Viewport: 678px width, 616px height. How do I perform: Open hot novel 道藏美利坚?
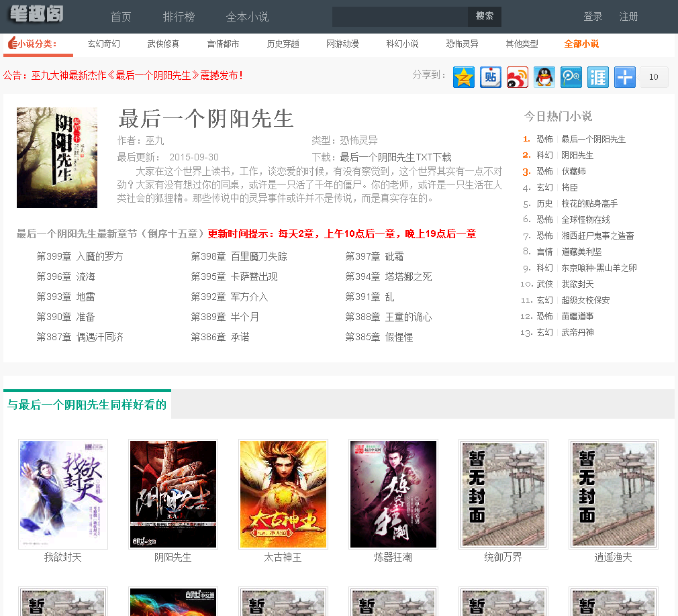tap(581, 252)
